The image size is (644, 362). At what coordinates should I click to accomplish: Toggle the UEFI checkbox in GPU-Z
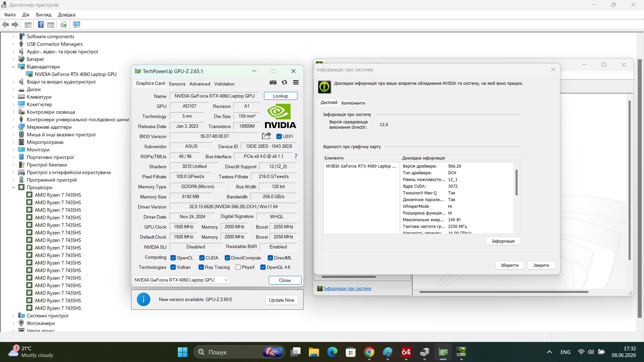pyautogui.click(x=279, y=136)
